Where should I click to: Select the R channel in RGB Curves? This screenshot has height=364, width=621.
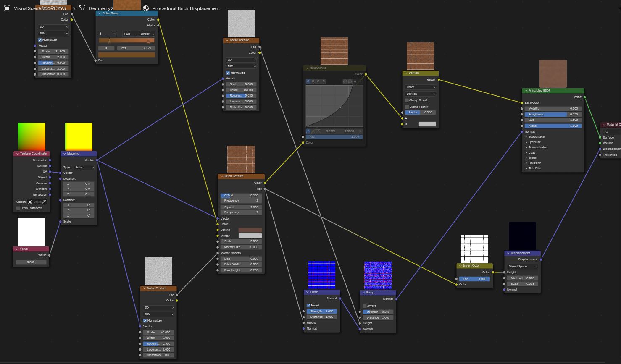click(313, 81)
